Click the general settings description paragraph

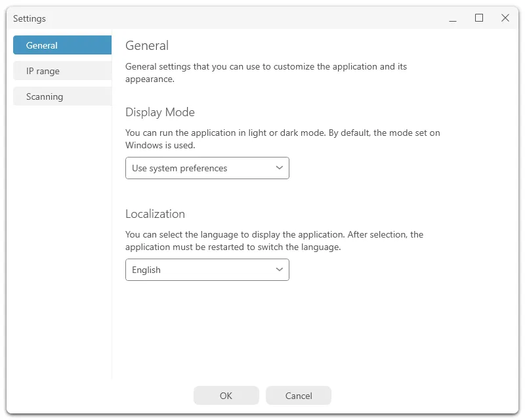(x=266, y=73)
